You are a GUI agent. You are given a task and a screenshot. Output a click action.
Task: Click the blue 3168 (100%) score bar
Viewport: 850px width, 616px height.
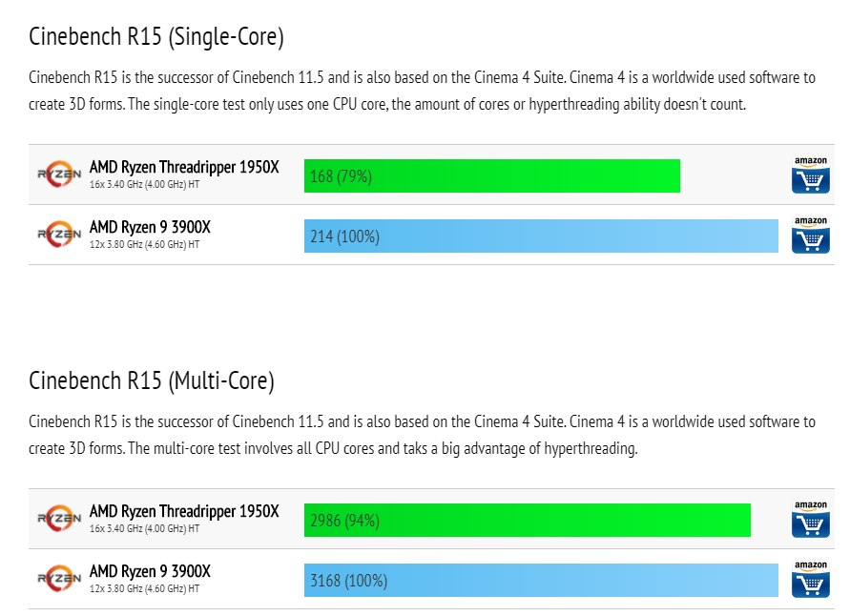pos(541,581)
